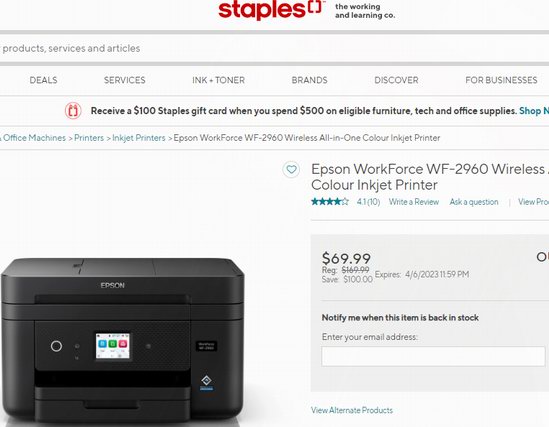Go to Office Machines breadcrumb
The height and width of the screenshot is (427, 549).
point(34,138)
